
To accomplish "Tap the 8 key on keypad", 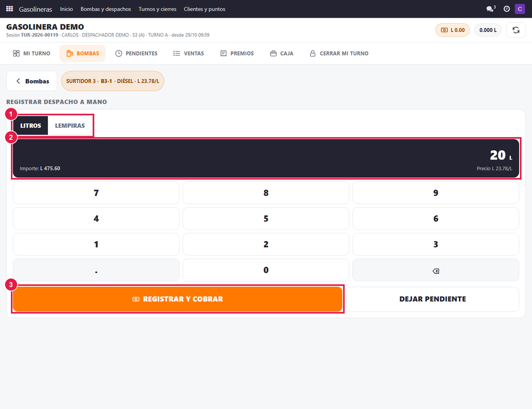I will coord(266,193).
